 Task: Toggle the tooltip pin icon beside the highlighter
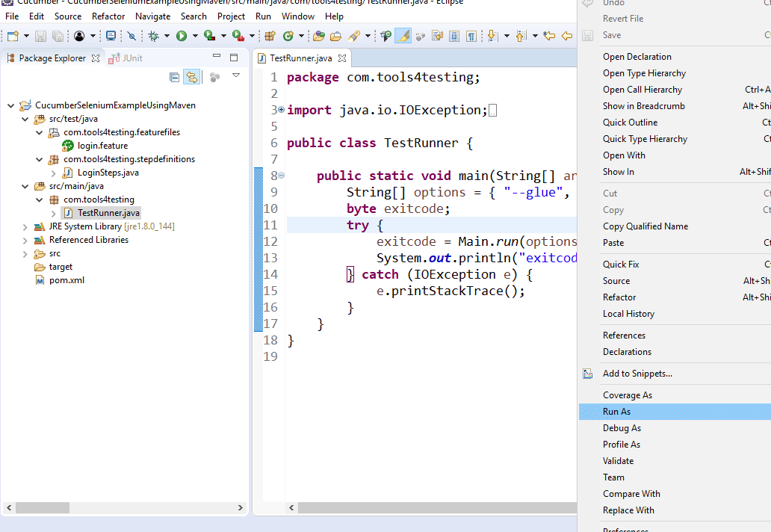[x=386, y=36]
